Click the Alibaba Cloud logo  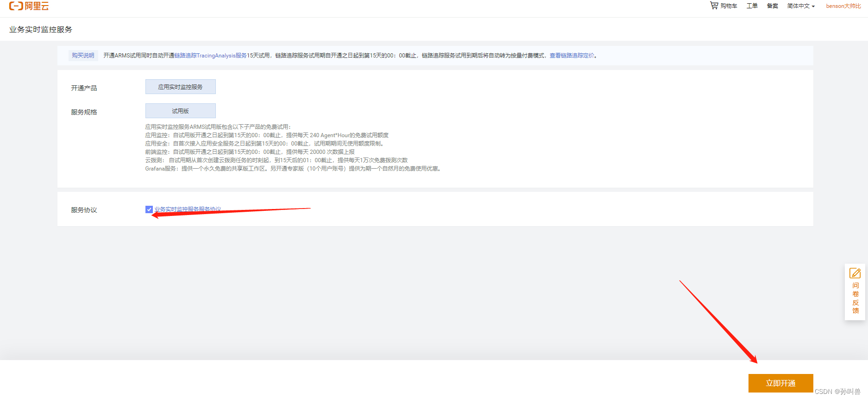(29, 6)
